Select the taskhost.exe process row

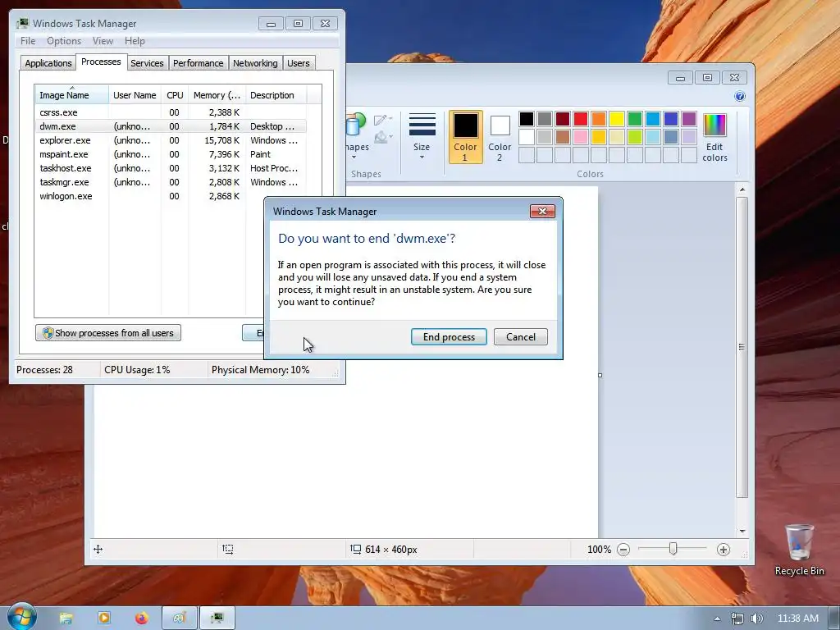pyautogui.click(x=171, y=168)
